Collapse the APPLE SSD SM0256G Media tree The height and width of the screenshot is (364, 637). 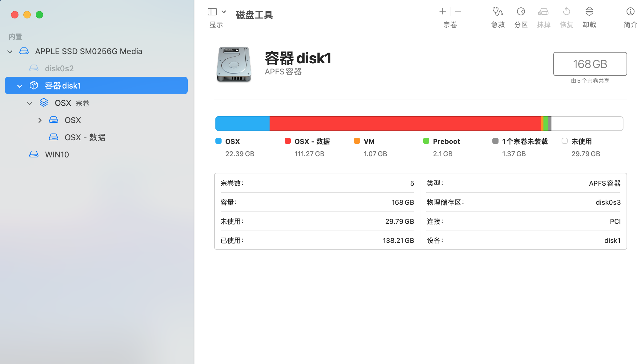pyautogui.click(x=10, y=52)
